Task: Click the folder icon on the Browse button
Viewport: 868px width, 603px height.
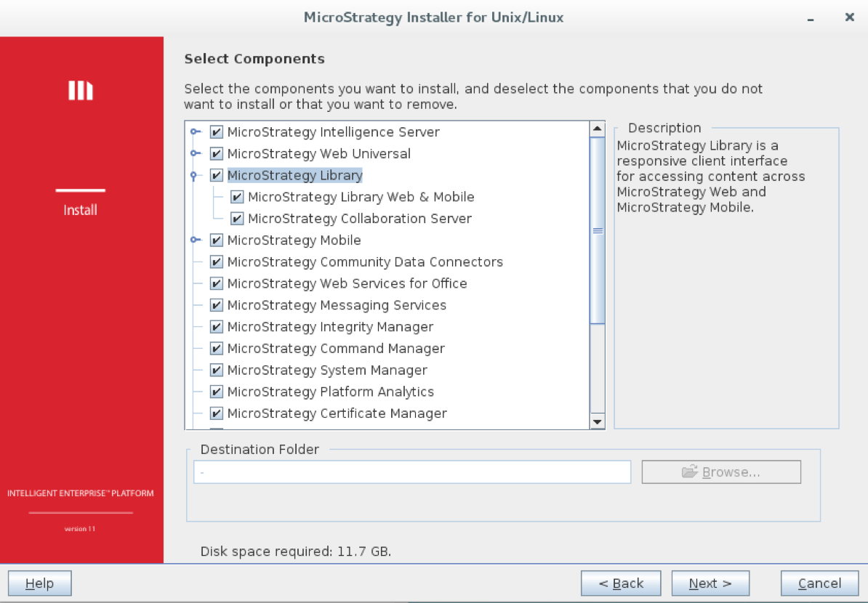Action: pyautogui.click(x=690, y=472)
